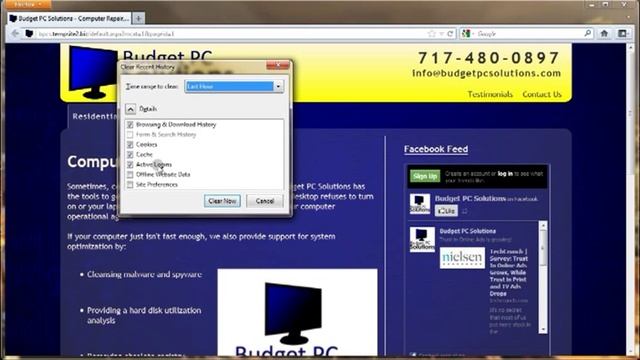Uncheck the Cookies checkbox
This screenshot has width=640, height=360.
130,144
